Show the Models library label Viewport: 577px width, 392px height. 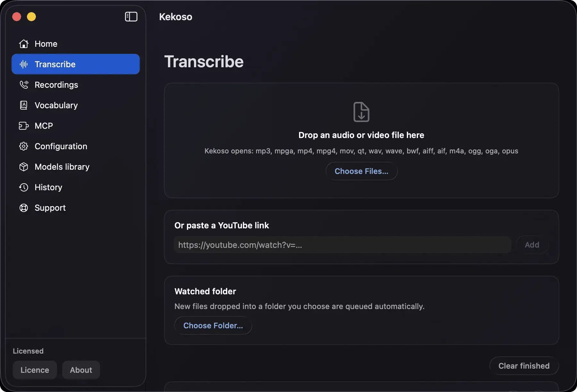coord(62,167)
